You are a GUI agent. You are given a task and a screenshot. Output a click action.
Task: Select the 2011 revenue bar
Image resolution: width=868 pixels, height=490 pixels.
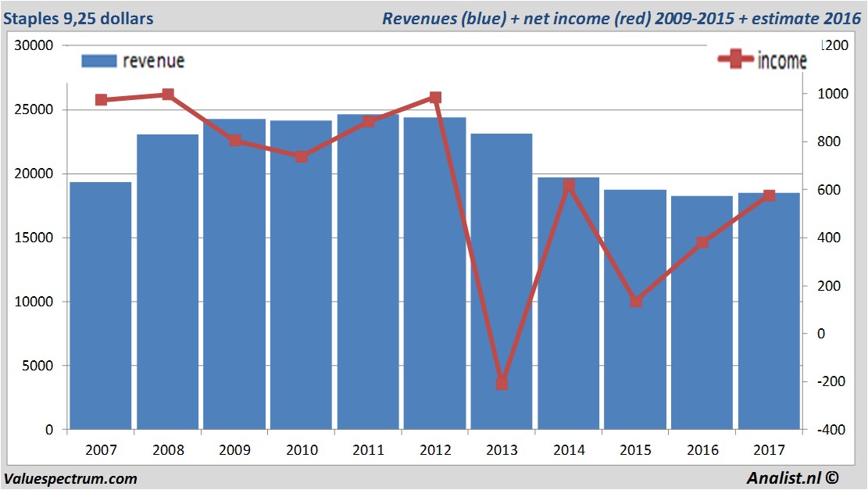(368, 272)
